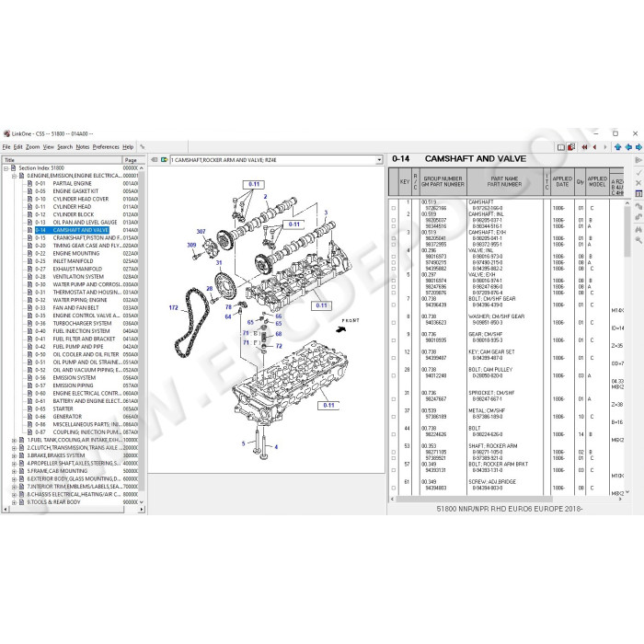The image size is (644, 644).
Task: Click the blue up arrow navigation icon
Action: (x=617, y=147)
